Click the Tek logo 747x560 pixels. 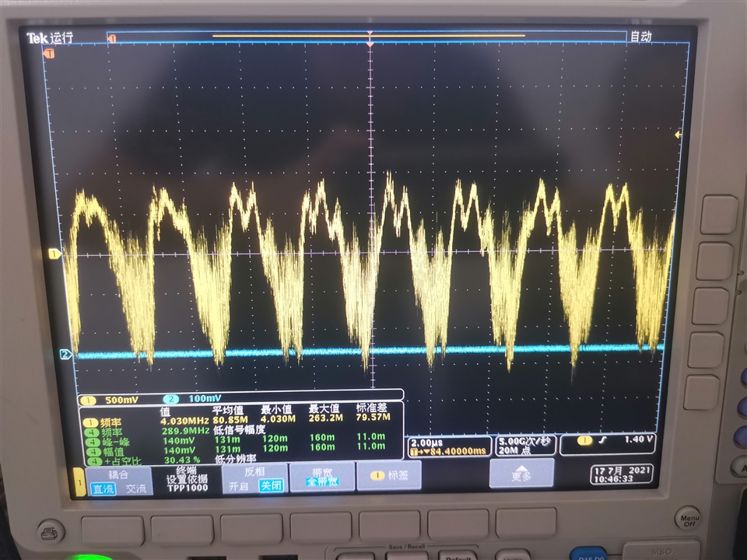point(37,38)
